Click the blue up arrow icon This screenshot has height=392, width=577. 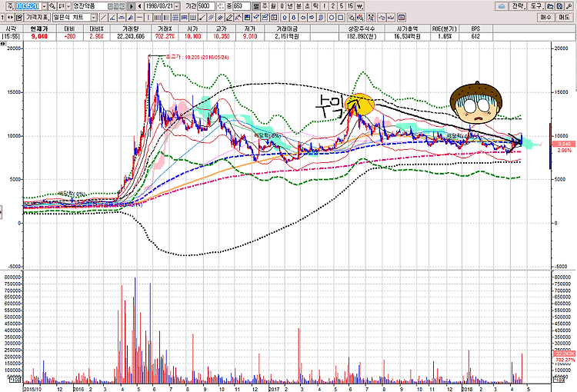tap(285, 17)
